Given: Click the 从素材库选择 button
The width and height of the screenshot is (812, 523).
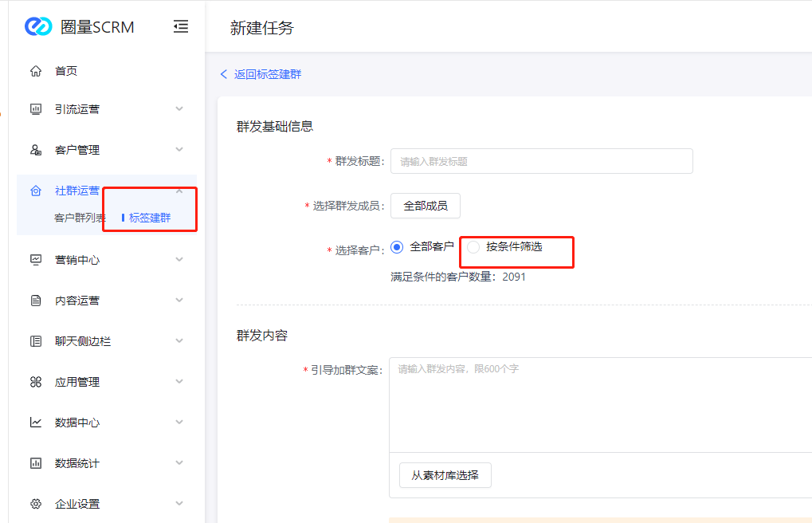Looking at the screenshot, I should coord(445,475).
